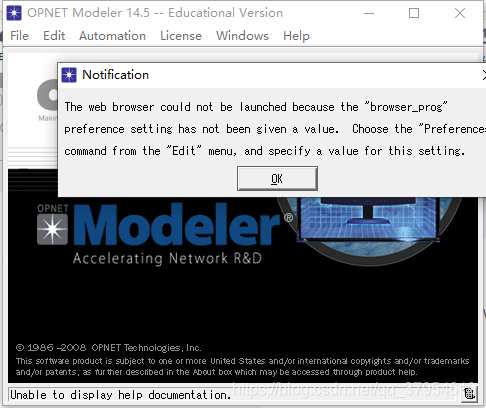Click the status bar message log icon
The image size is (486, 408).
pyautogui.click(x=469, y=394)
